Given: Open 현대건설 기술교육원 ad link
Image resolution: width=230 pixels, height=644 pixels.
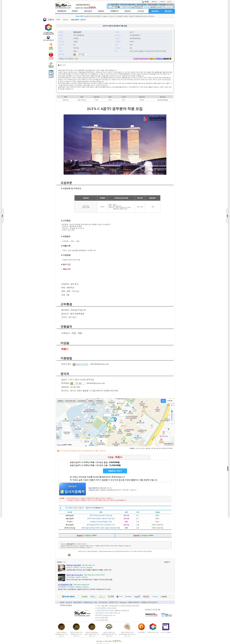Looking at the screenshot, I should pyautogui.click(x=74, y=565).
